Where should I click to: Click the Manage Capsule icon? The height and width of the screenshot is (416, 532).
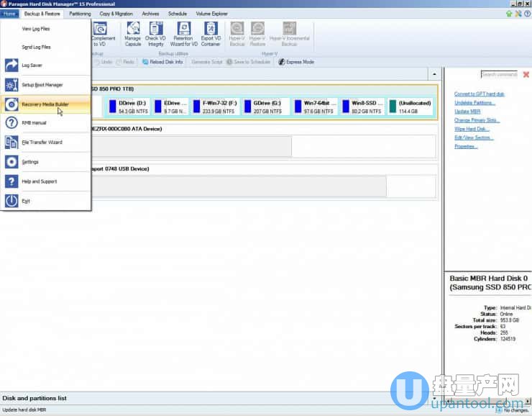click(133, 32)
